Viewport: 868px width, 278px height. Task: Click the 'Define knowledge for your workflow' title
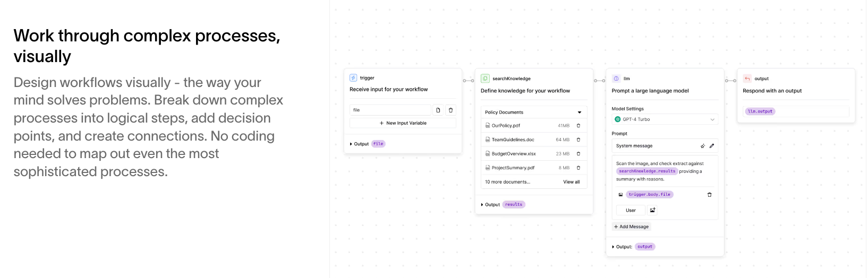click(x=525, y=91)
